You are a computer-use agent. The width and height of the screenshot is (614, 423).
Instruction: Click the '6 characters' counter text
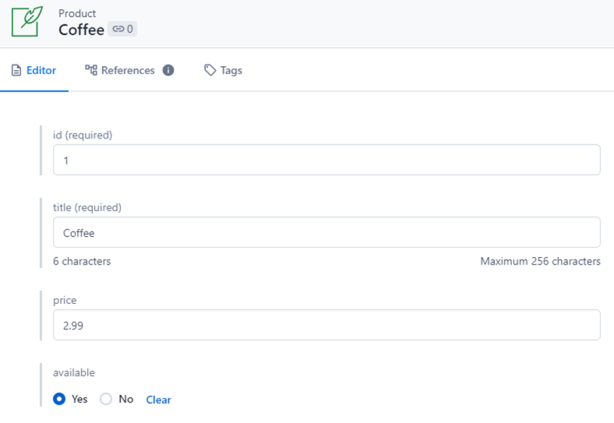[82, 261]
